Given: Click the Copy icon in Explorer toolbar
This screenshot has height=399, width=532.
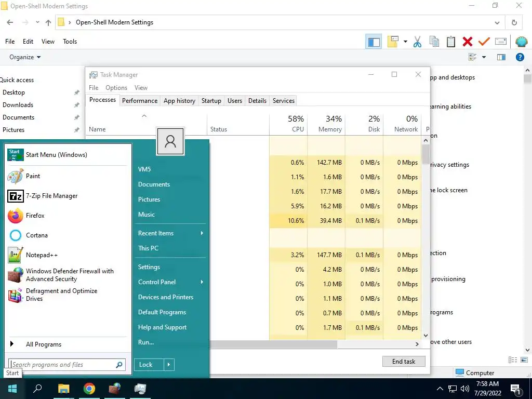Looking at the screenshot, I should coord(434,42).
